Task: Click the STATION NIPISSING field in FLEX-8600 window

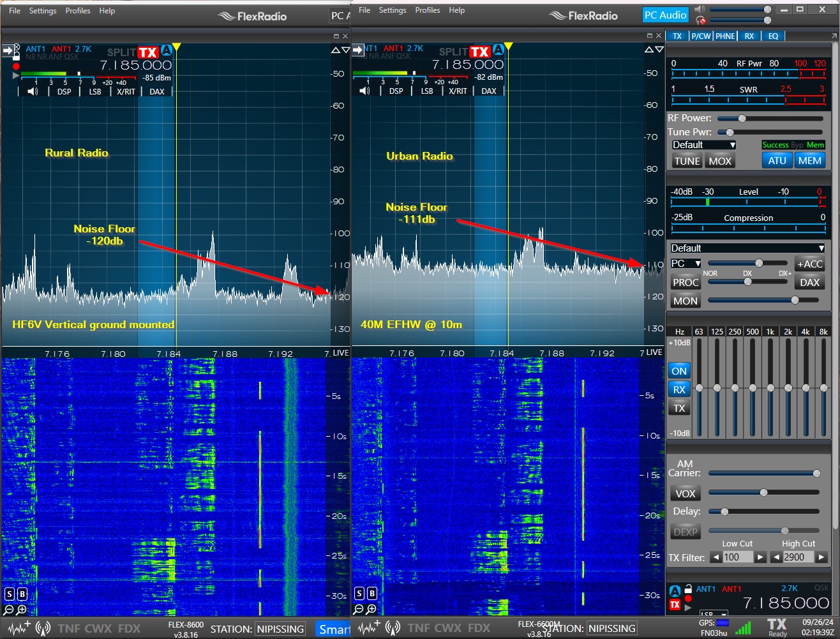Action: [x=280, y=629]
